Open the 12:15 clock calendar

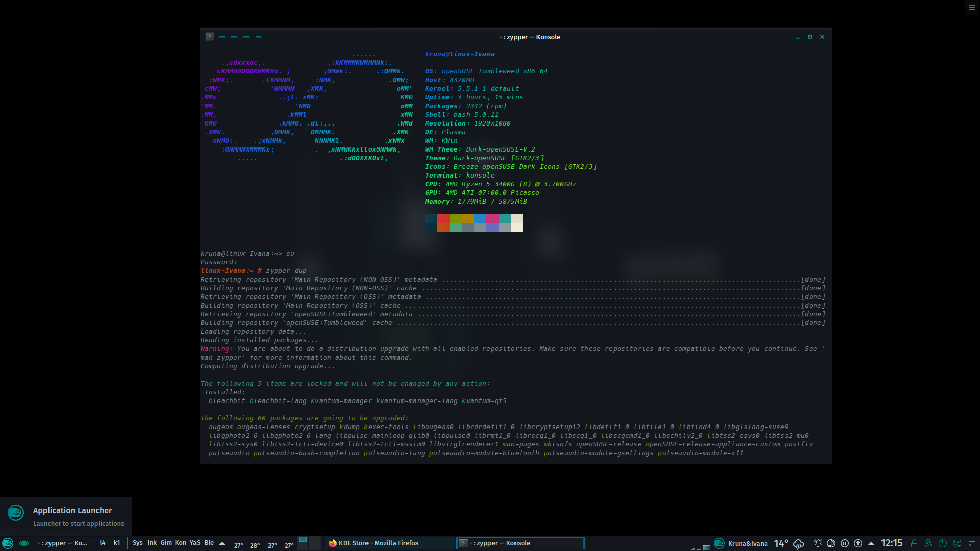[892, 543]
